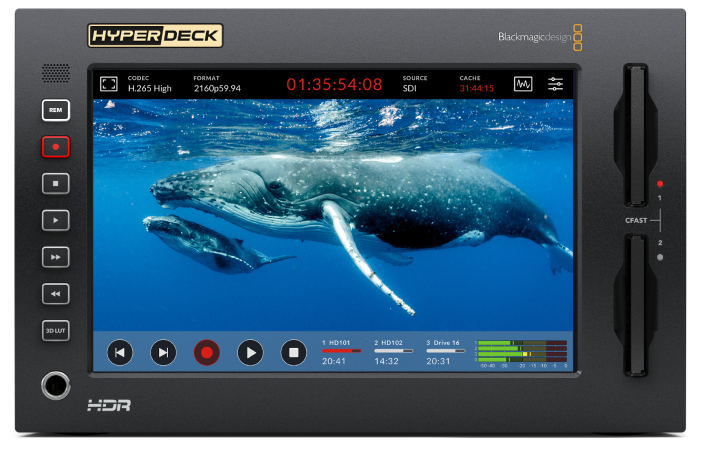Screen dimensions: 701x465
Task: Tap the on-screen skip to previous clip button
Action: coord(120,353)
